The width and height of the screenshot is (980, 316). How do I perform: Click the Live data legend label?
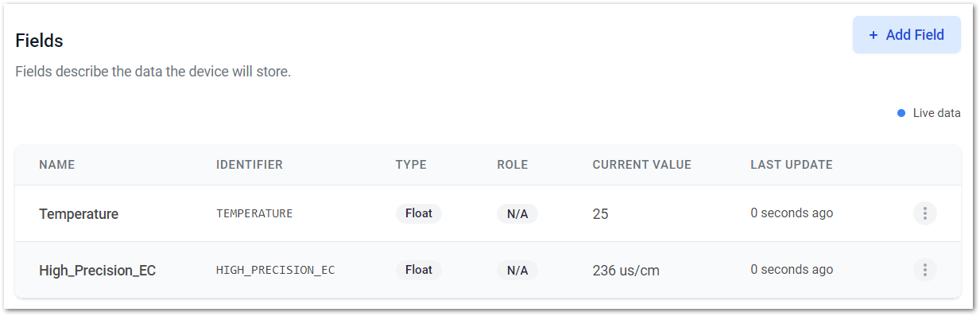click(x=936, y=113)
